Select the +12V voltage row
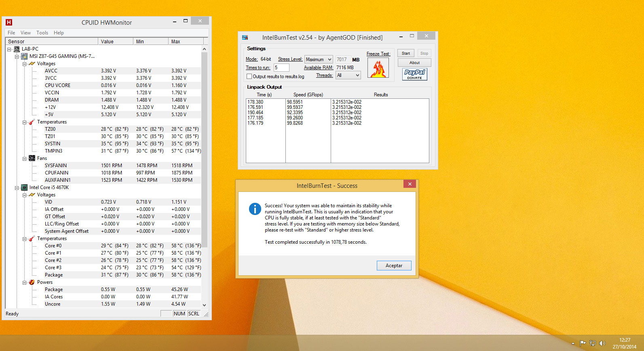The height and width of the screenshot is (351, 644). tap(122, 107)
